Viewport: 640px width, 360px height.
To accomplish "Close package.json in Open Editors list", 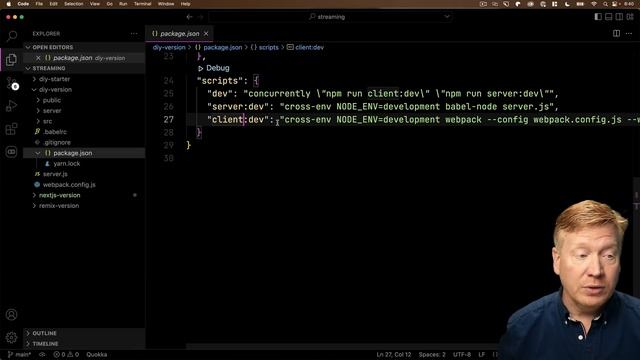I will pos(38,58).
